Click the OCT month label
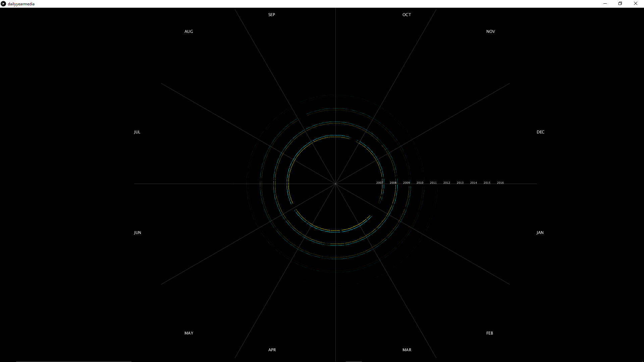 coord(407,15)
